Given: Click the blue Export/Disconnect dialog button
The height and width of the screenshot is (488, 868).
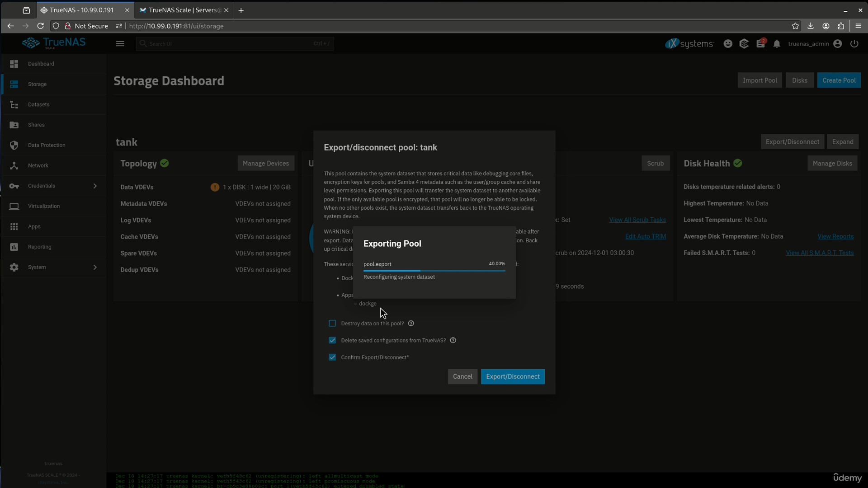Looking at the screenshot, I should point(513,377).
